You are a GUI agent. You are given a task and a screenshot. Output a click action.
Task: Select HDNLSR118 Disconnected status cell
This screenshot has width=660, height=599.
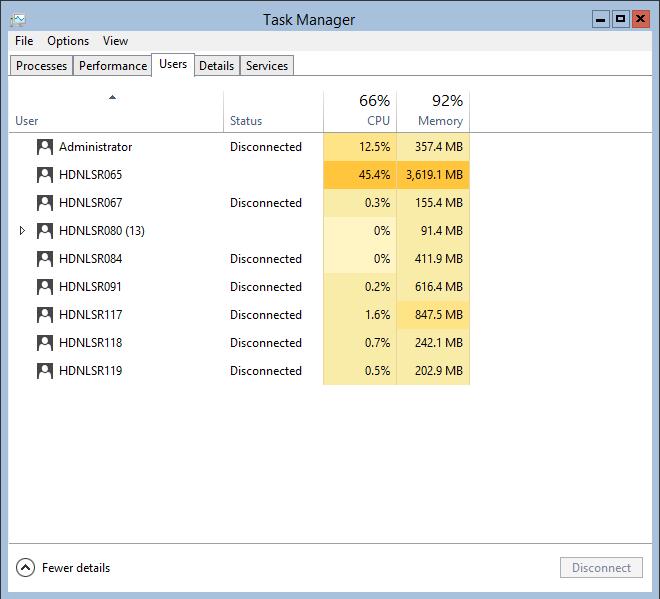click(265, 343)
